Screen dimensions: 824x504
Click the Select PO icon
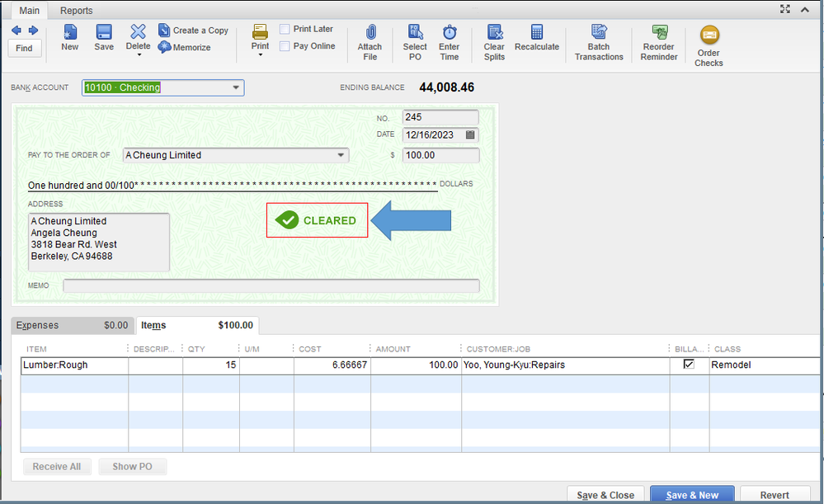click(415, 32)
